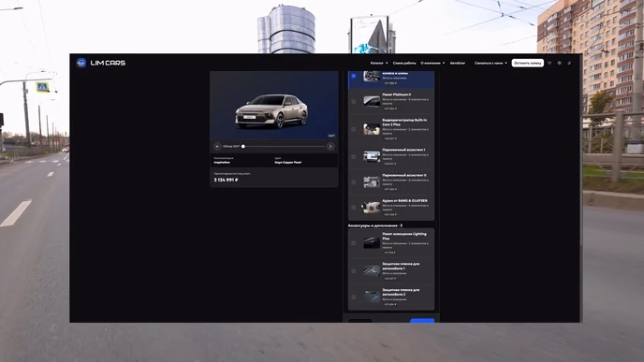Screen dimensions: 644x362
Task: Click the dark button at bottom left of options panel
Action: [x=360, y=321]
